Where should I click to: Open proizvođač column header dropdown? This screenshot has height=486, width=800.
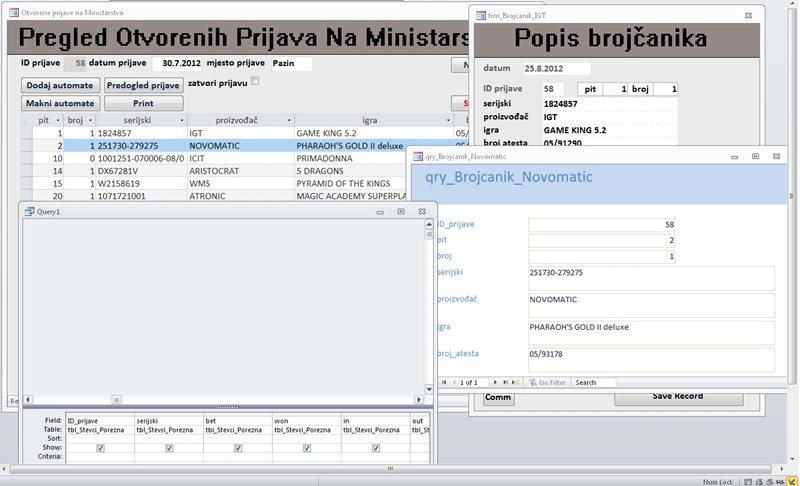coord(289,120)
